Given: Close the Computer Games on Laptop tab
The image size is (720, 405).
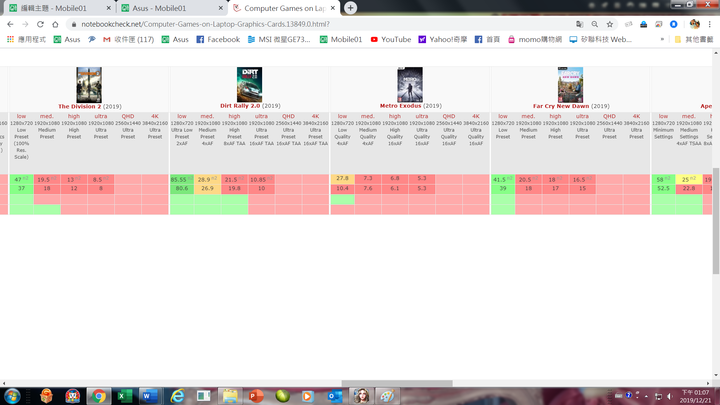Looking at the screenshot, I should point(333,8).
